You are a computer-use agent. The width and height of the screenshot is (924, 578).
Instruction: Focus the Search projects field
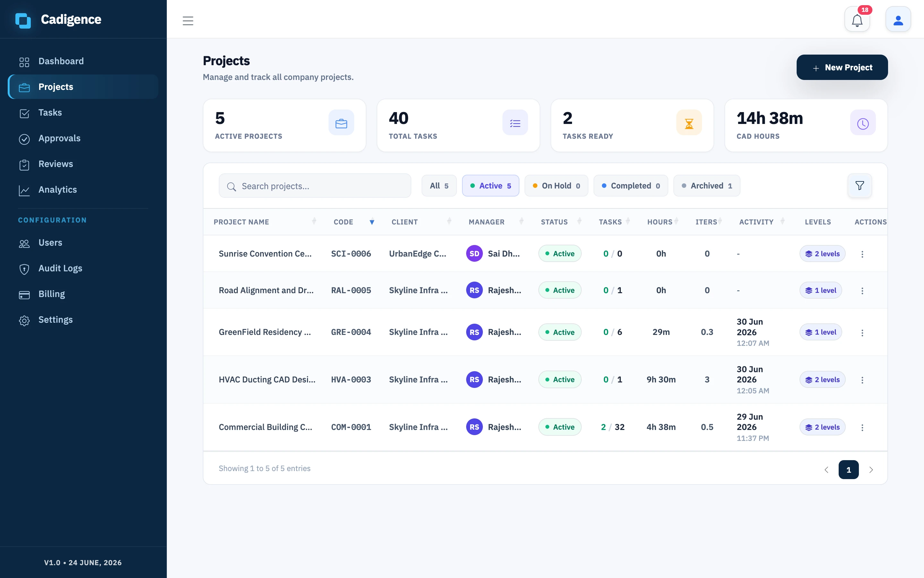[315, 186]
